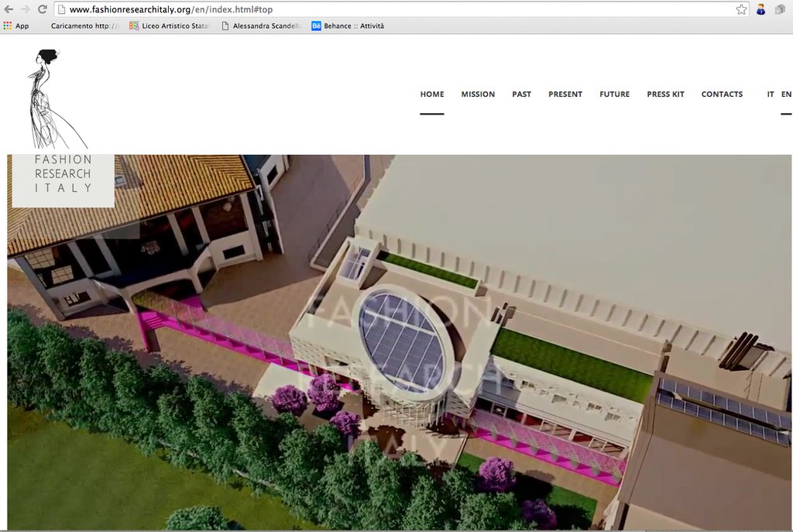Screen dimensions: 793x532
Task: Open the Apps grid in bookmarks bar
Action: click(16, 26)
